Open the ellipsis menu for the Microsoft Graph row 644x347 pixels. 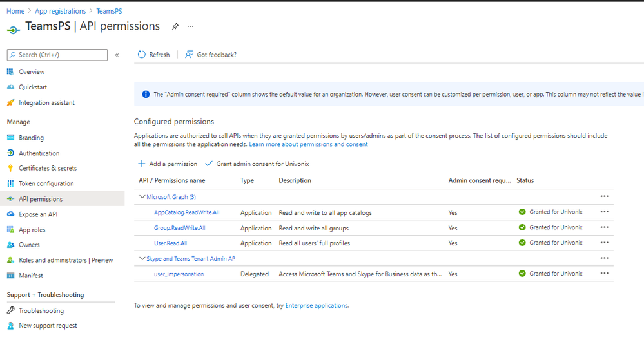point(604,196)
